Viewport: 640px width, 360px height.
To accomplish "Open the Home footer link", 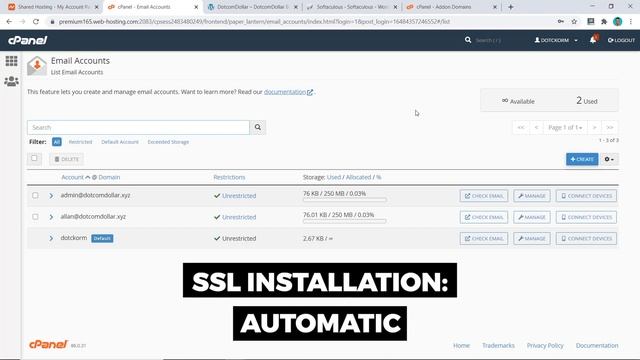I will tap(461, 345).
